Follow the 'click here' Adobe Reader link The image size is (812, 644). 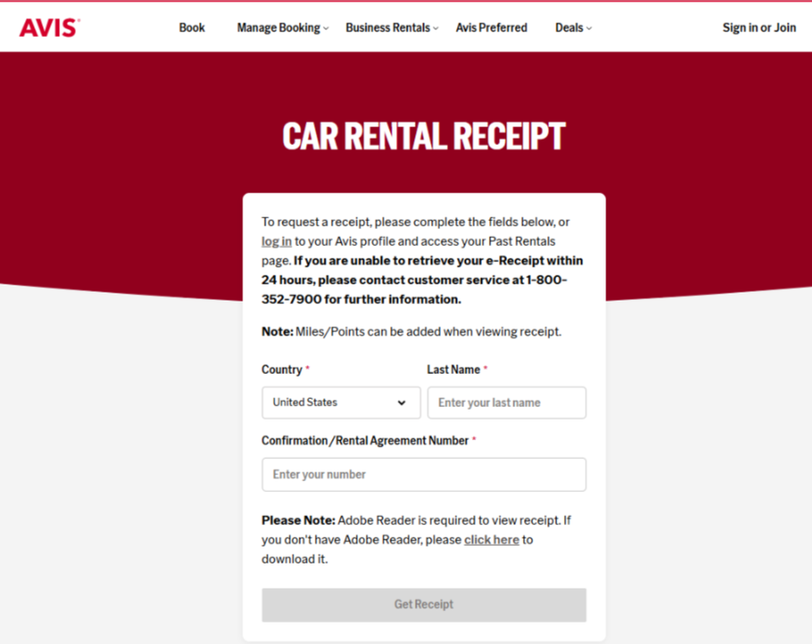click(491, 540)
